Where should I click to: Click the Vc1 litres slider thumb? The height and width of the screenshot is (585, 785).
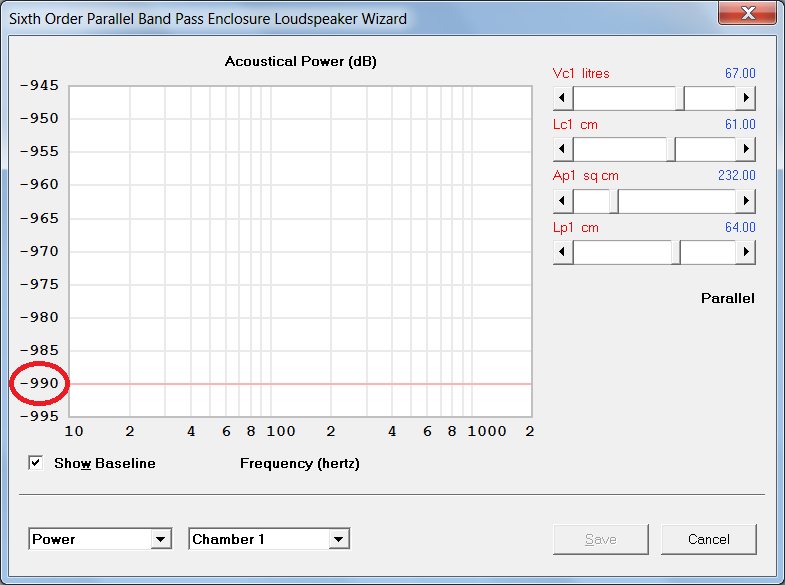[x=680, y=98]
